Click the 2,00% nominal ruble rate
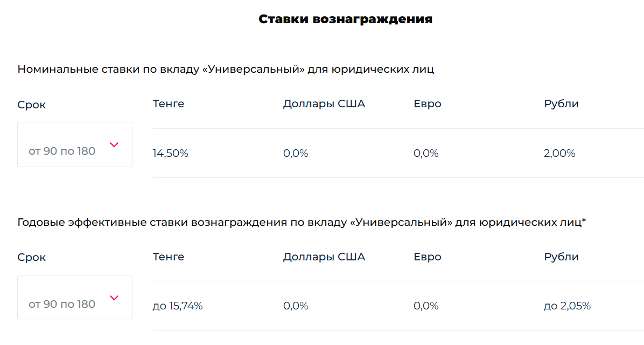The width and height of the screenshot is (644, 345). tap(559, 154)
